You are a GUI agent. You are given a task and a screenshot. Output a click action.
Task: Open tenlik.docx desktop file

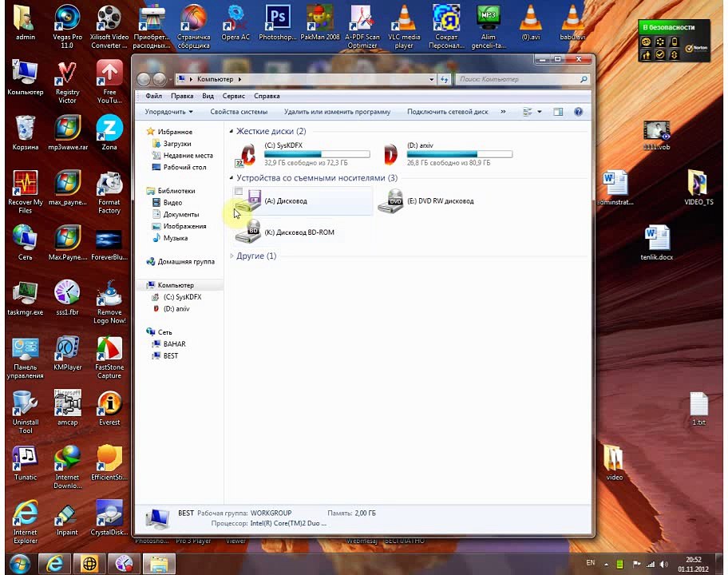tap(656, 242)
